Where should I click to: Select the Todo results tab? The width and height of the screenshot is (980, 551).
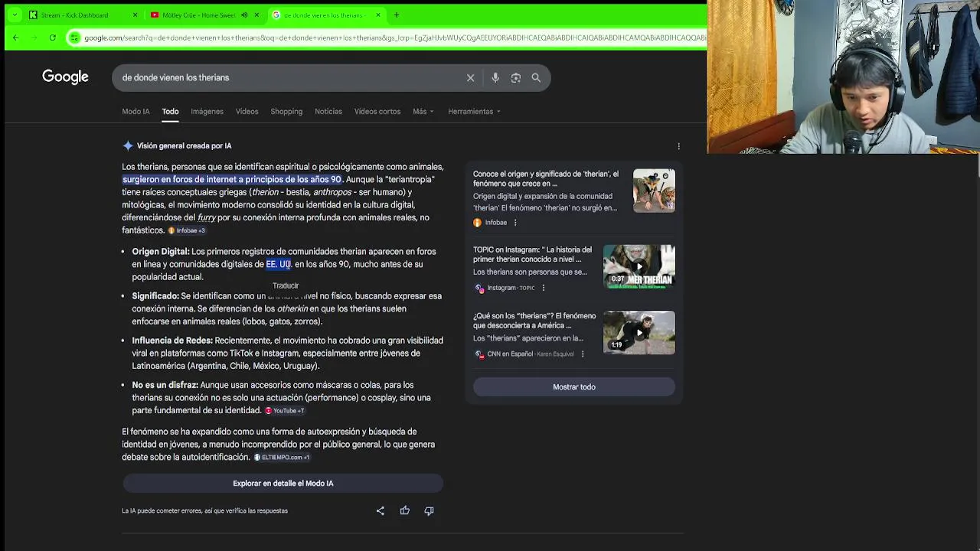[170, 112]
